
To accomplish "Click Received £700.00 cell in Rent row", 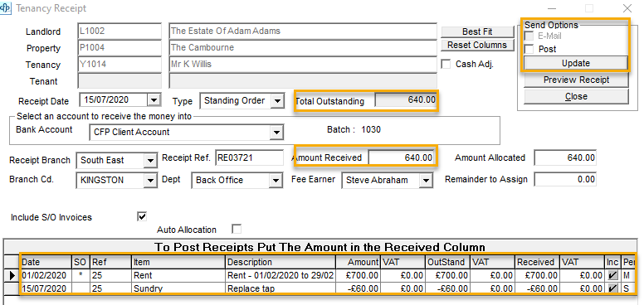I will (537, 276).
